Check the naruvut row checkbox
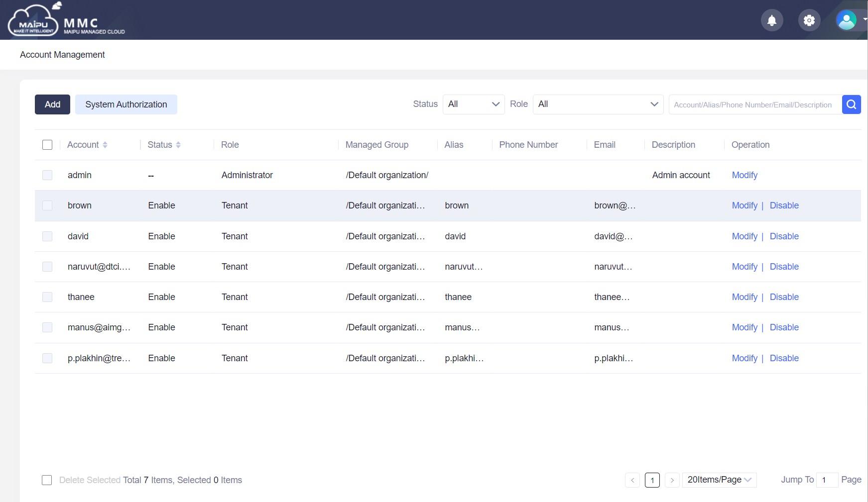This screenshot has width=868, height=502. [47, 267]
